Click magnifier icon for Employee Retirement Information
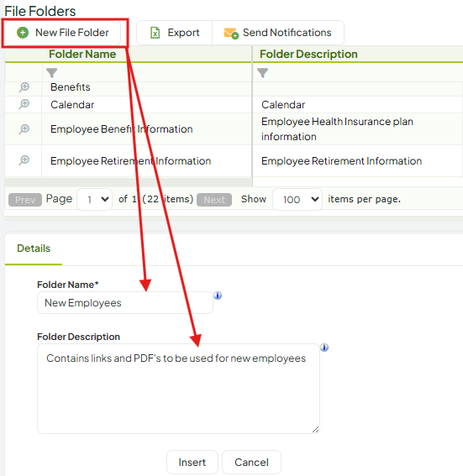463x476 pixels. click(24, 160)
